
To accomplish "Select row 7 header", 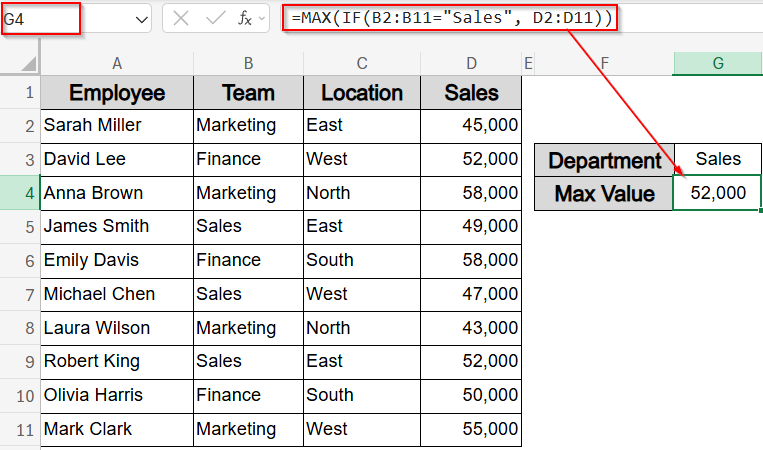I will tap(20, 294).
